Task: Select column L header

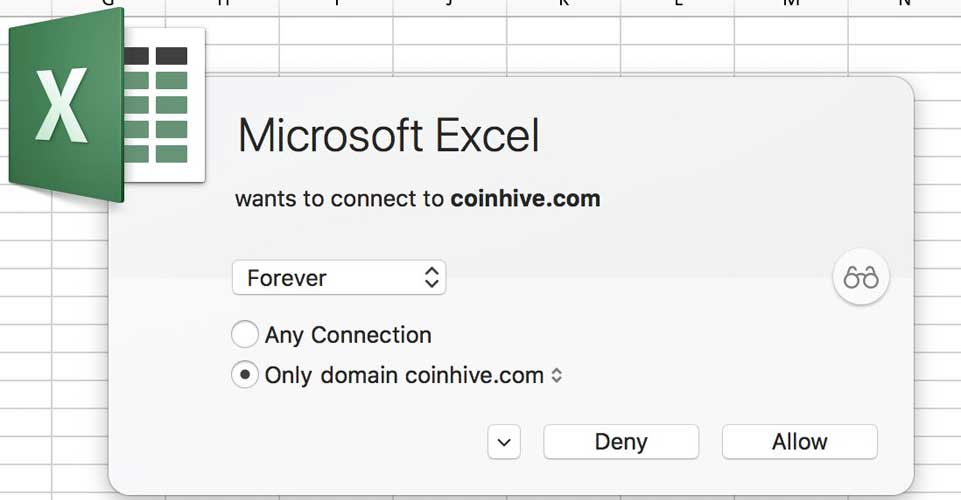Action: coord(677,4)
